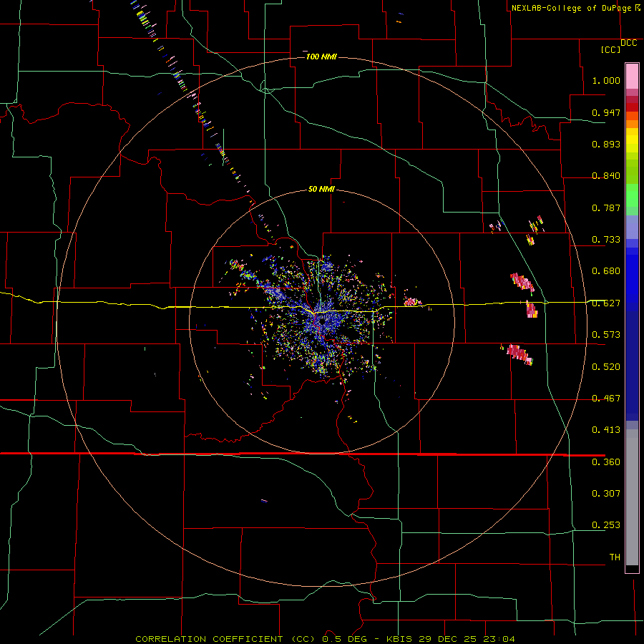Click the lavender segment of the color bar
Image resolution: width=644 pixels, height=644 pixels.
(x=632, y=227)
